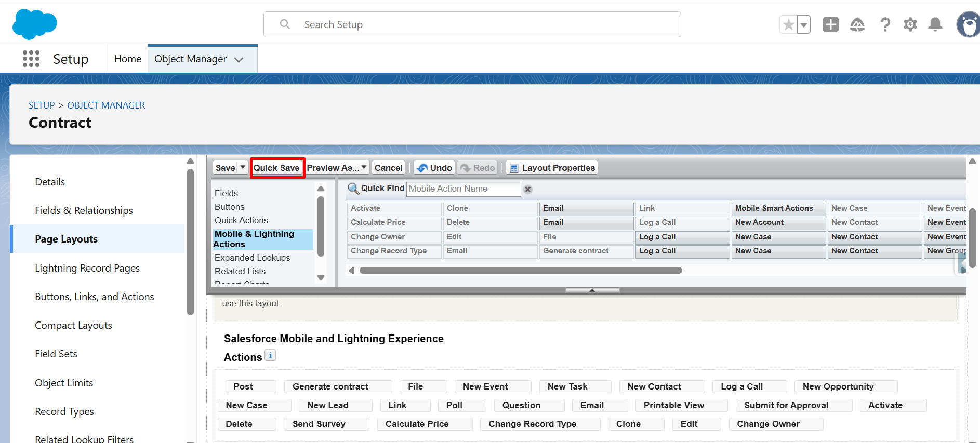Switch to the Home tab
The image size is (980, 443).
coord(127,59)
